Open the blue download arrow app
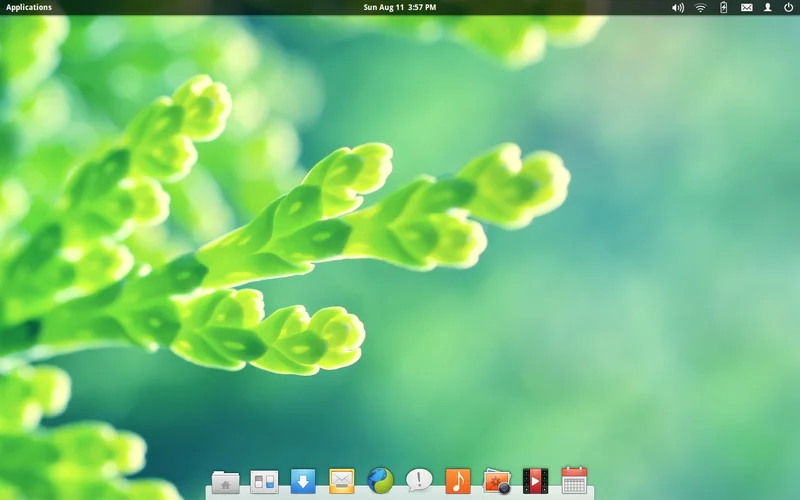 [303, 481]
